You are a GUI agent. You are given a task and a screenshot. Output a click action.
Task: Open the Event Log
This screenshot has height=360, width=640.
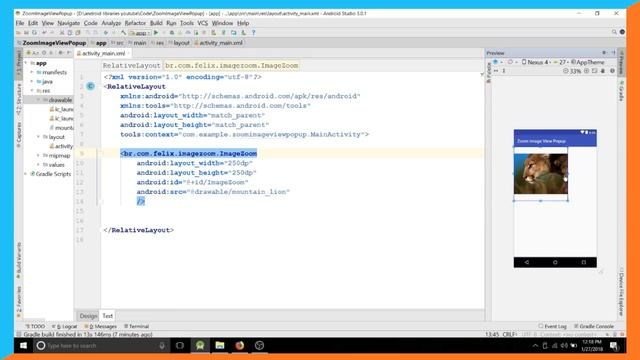pyautogui.click(x=553, y=327)
